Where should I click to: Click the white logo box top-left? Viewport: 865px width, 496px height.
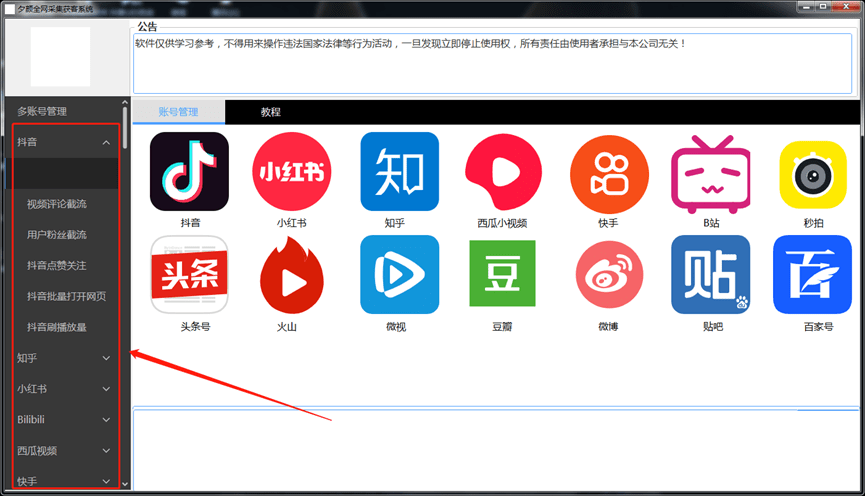(60, 57)
